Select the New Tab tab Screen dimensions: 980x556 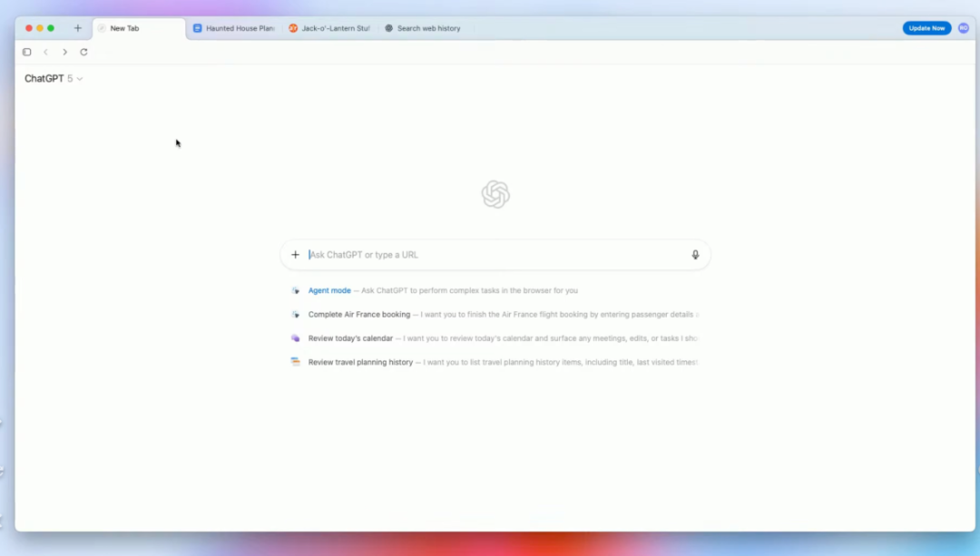click(139, 28)
